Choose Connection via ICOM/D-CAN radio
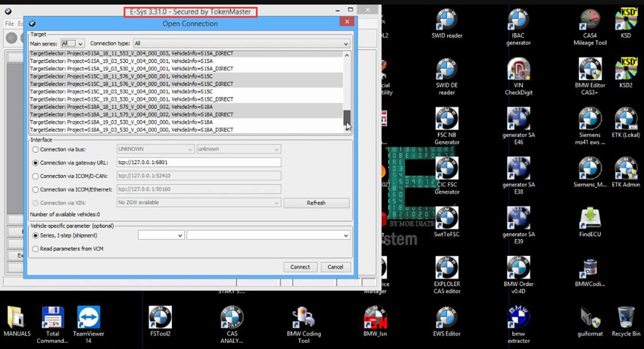This screenshot has height=349, width=644. [x=36, y=176]
